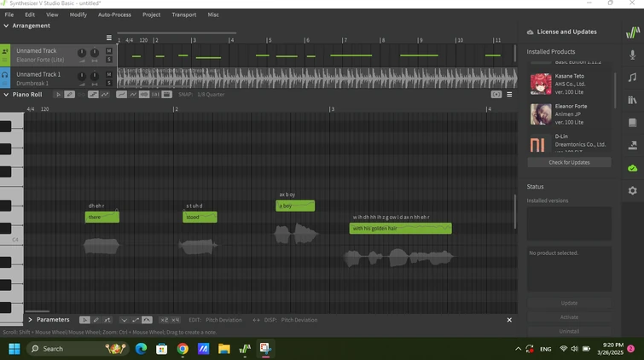Mute the Drumbreak 1 track
Image resolution: width=644 pixels, height=360 pixels.
click(x=109, y=74)
